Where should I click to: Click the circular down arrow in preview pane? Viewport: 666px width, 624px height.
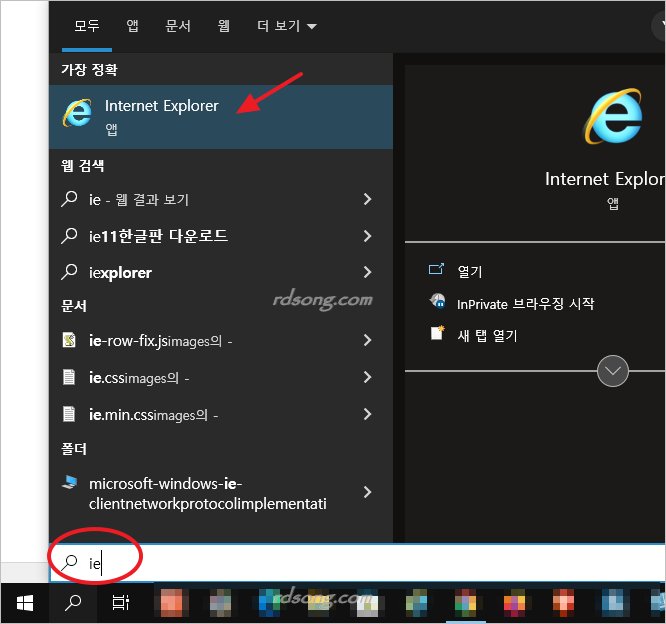[612, 371]
